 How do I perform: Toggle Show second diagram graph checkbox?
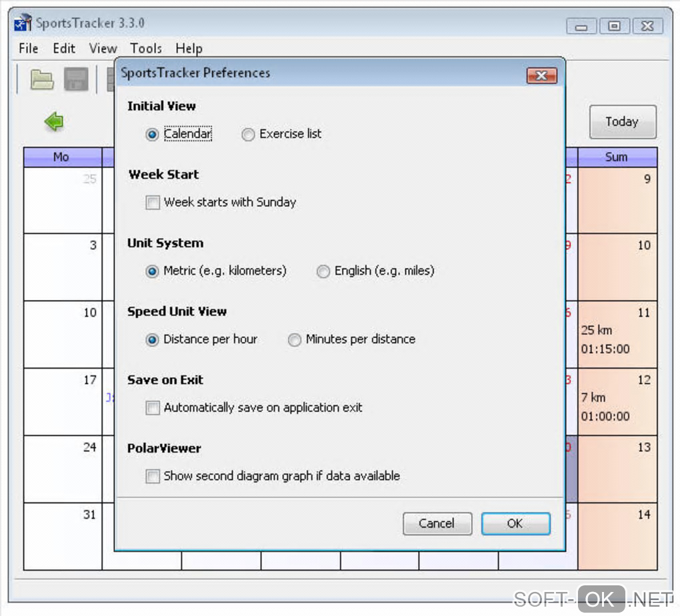[152, 476]
